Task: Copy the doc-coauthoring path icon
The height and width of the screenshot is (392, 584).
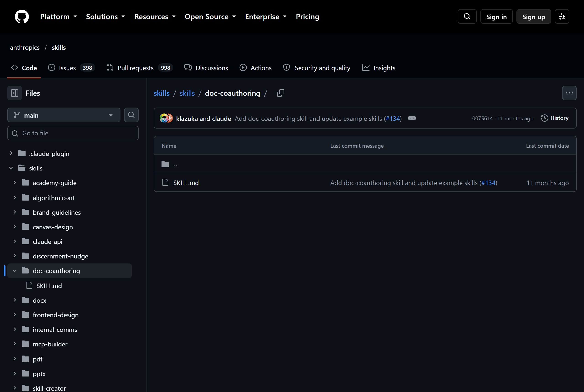Action: pos(281,93)
